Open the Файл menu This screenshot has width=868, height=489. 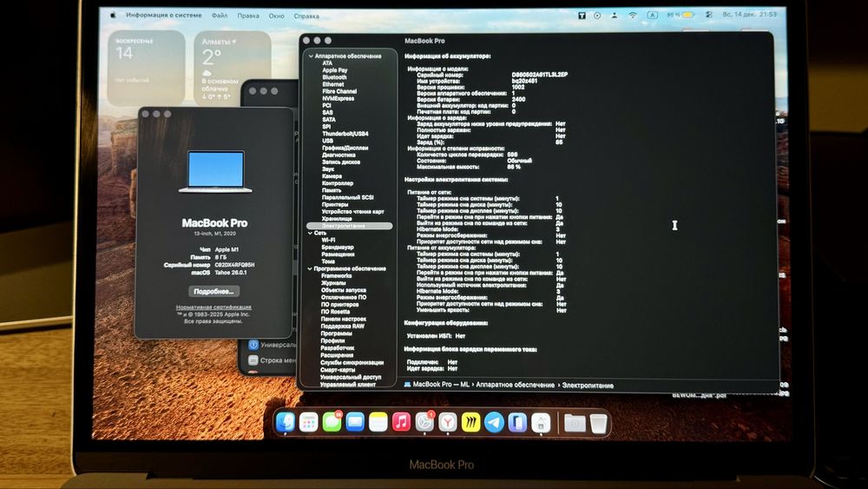220,16
